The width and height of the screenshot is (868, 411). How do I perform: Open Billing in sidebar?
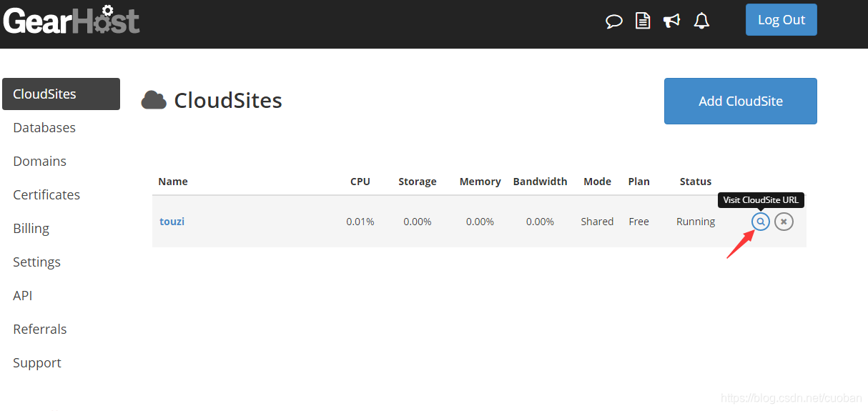[x=31, y=229]
